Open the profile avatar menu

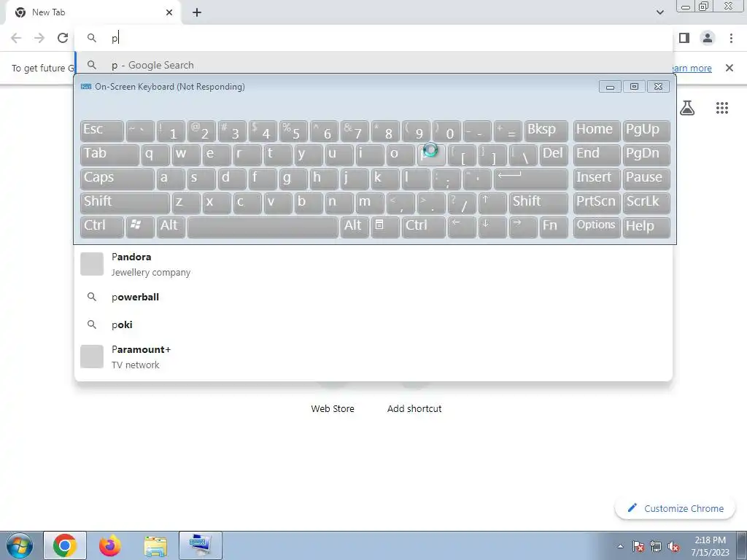pos(708,38)
